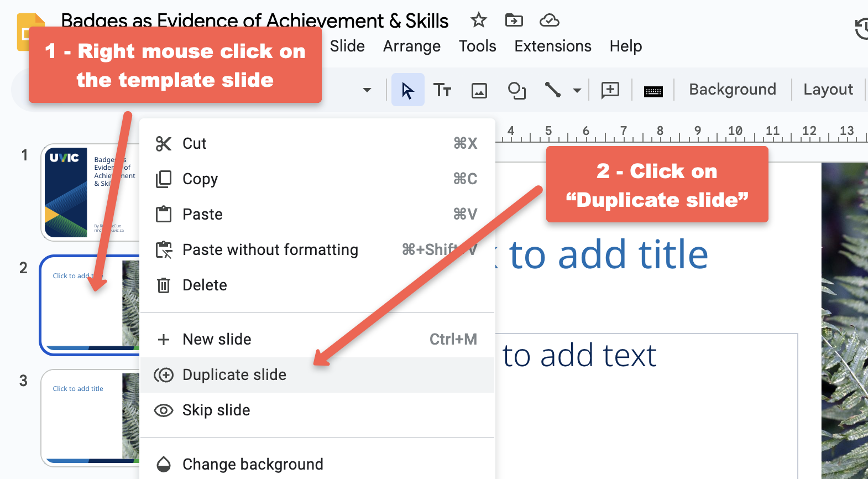Choose Copy in context menu

coord(317,179)
